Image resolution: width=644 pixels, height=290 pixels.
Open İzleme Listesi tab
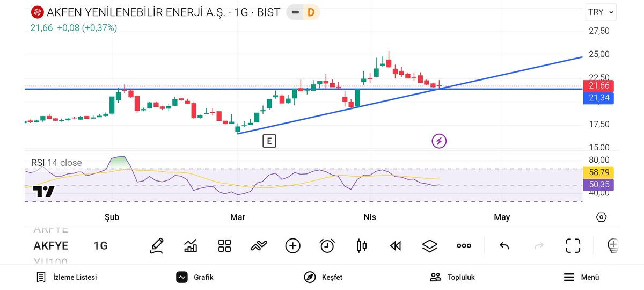click(67, 277)
